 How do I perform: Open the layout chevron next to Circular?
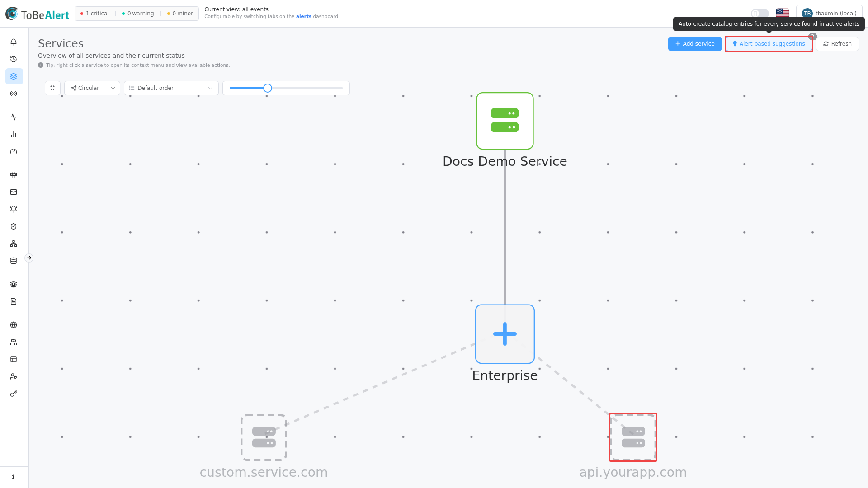113,88
